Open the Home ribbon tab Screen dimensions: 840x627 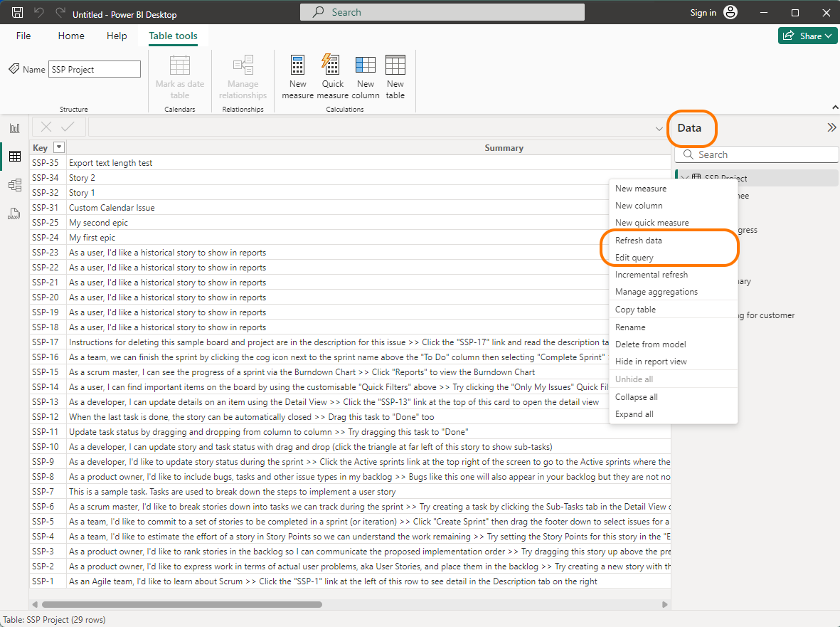[71, 36]
